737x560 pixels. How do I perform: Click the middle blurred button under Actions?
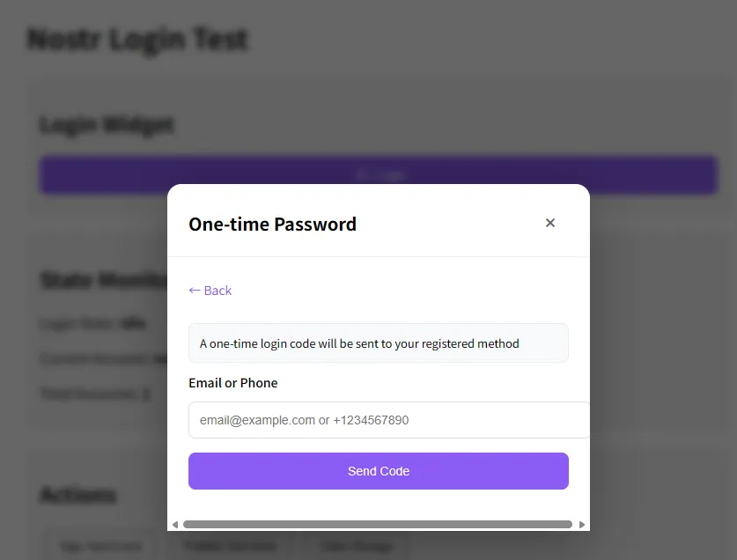click(230, 547)
